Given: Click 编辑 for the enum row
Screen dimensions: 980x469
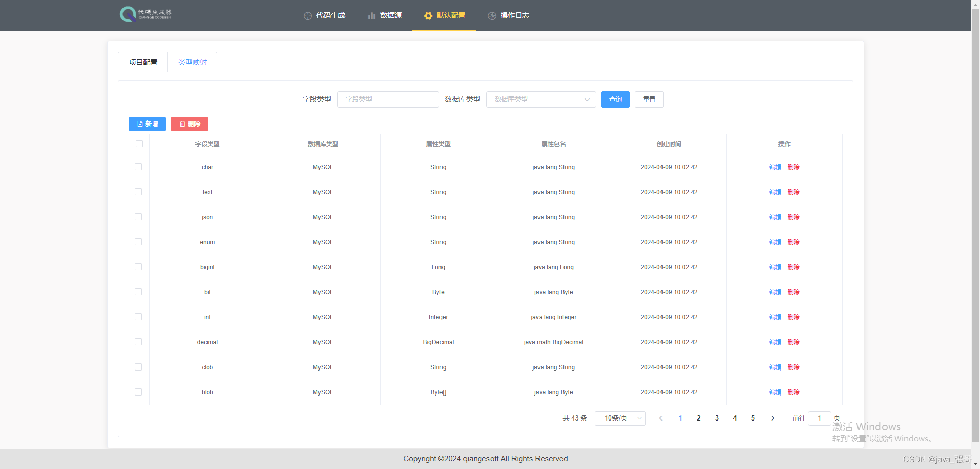Looking at the screenshot, I should 775,242.
